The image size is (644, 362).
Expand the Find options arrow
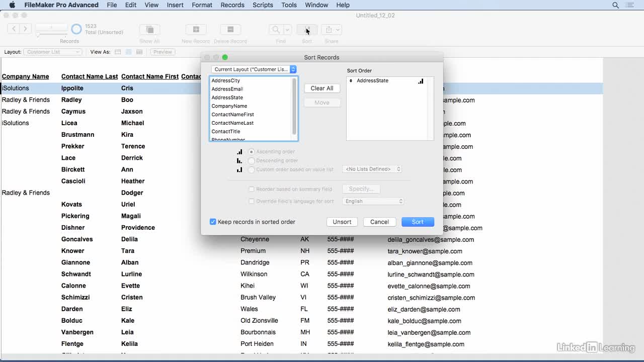click(x=287, y=30)
